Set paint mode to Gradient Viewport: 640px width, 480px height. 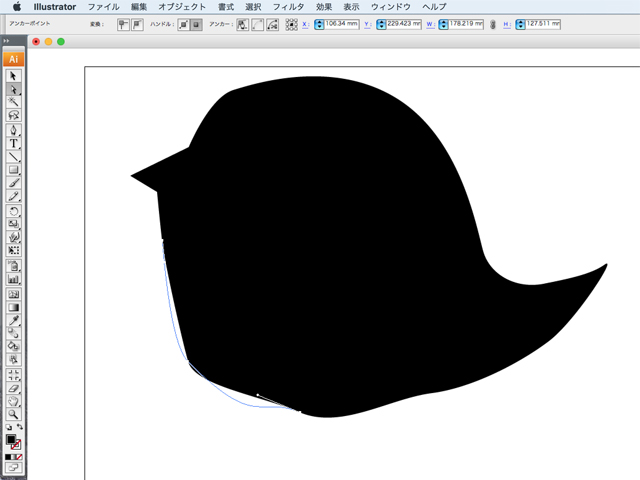(13, 457)
